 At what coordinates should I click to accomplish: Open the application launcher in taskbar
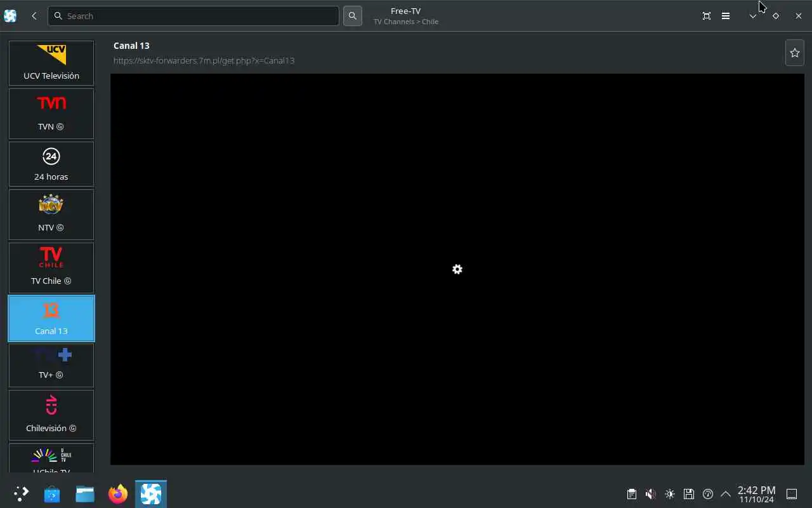point(21,493)
